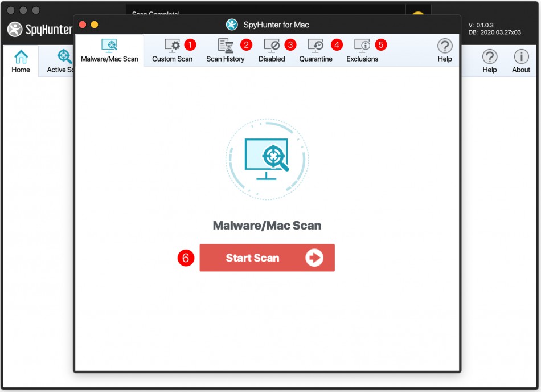Click the SpyHunter logo in background window
This screenshot has height=392, width=541.
tap(15, 29)
